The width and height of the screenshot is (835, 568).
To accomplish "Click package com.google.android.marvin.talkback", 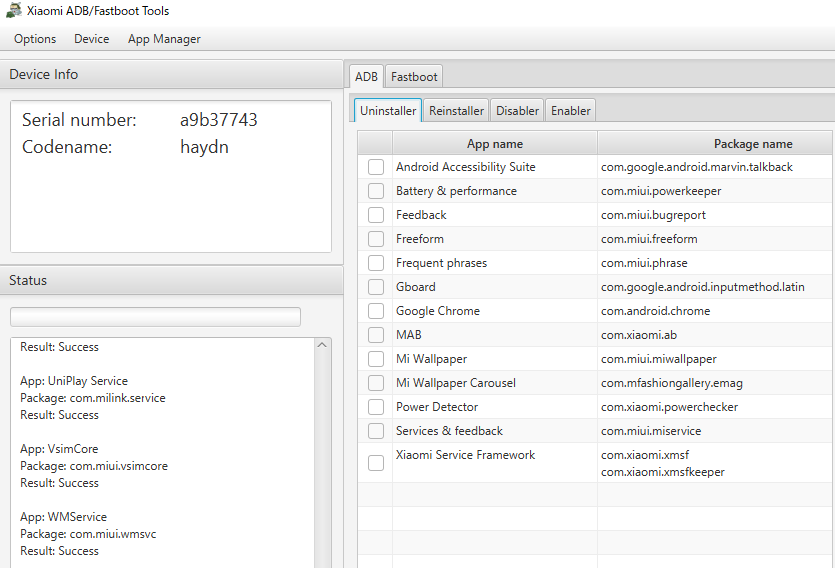I will [697, 167].
